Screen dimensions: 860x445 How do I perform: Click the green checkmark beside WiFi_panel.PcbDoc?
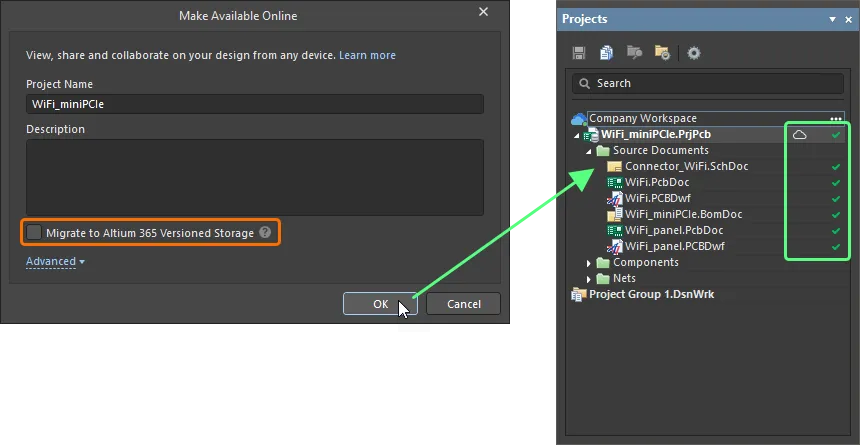[x=836, y=231]
